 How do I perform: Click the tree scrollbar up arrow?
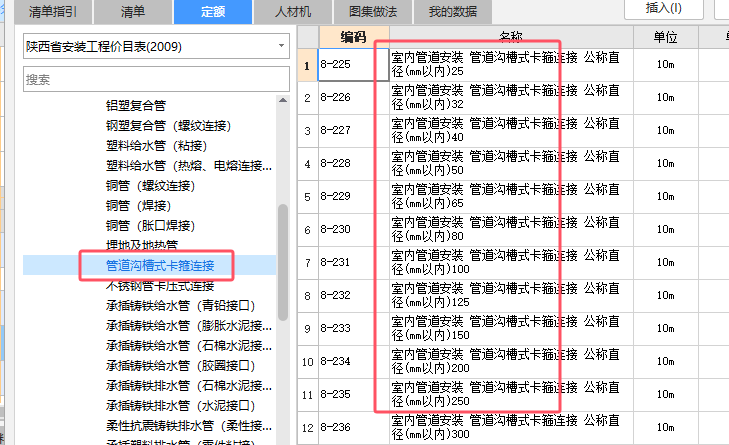click(283, 100)
